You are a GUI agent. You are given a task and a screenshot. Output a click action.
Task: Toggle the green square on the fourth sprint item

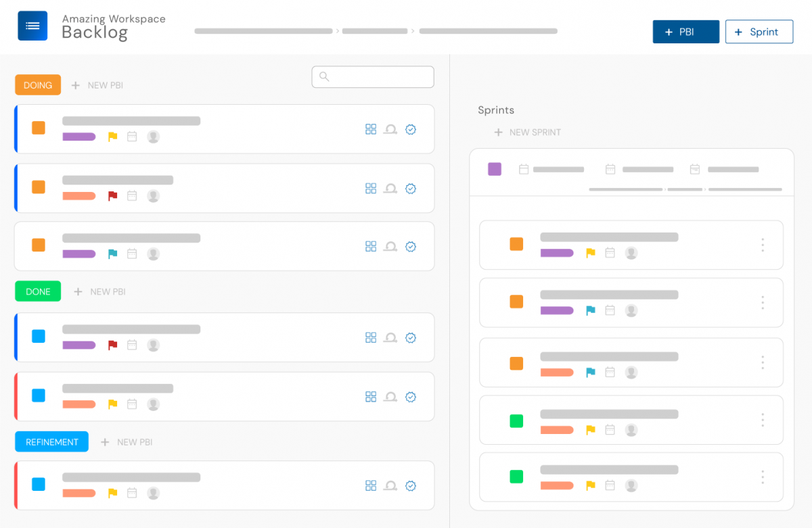pos(516,420)
